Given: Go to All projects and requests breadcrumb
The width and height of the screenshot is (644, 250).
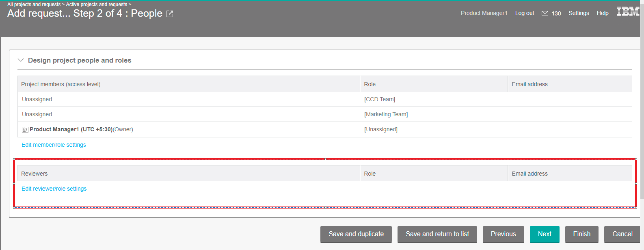Looking at the screenshot, I should [34, 4].
